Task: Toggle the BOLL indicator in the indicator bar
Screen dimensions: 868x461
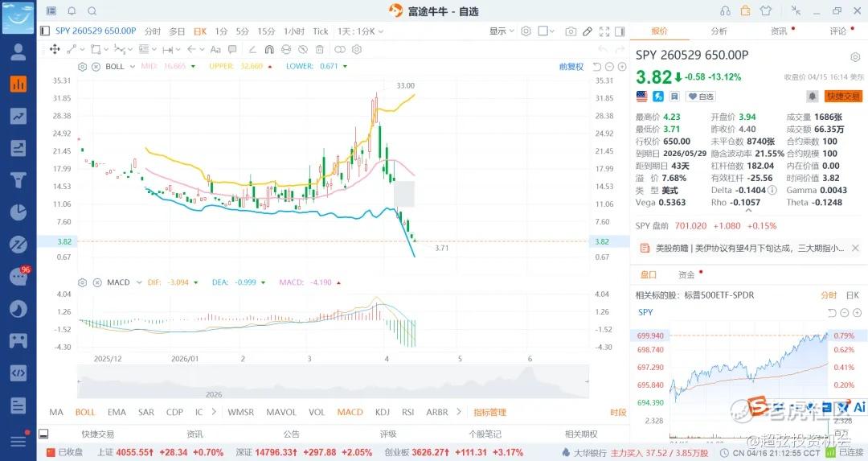Action: [85, 412]
